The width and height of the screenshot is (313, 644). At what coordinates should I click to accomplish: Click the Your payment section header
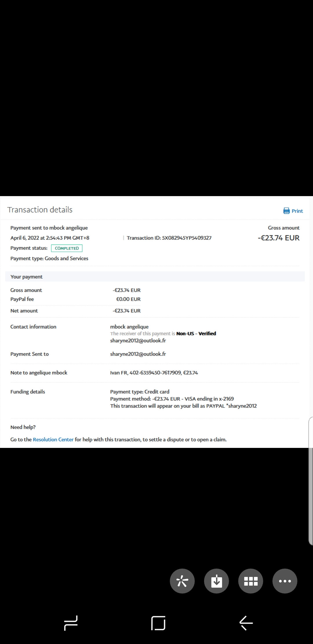155,277
